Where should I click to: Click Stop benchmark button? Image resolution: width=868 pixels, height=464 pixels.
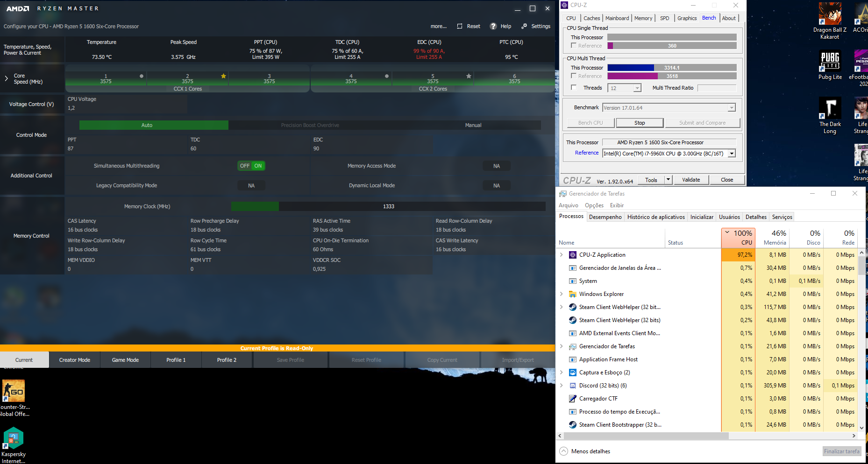640,123
